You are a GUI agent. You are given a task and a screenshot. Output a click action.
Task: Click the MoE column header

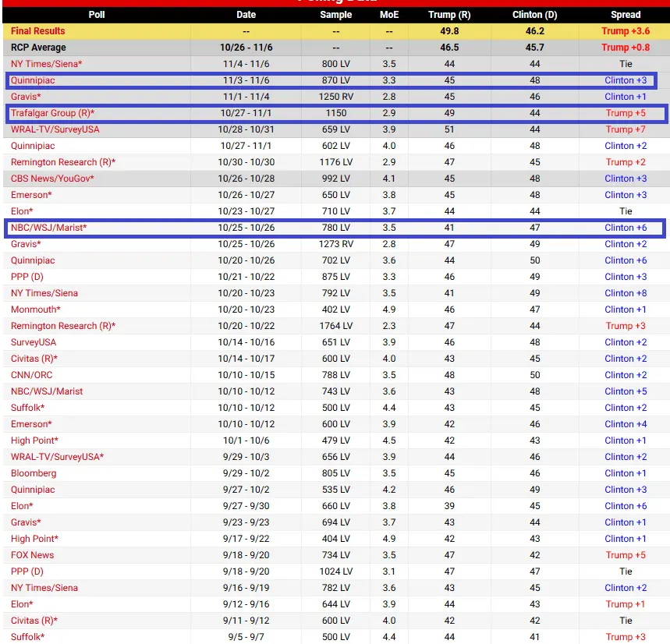point(389,15)
